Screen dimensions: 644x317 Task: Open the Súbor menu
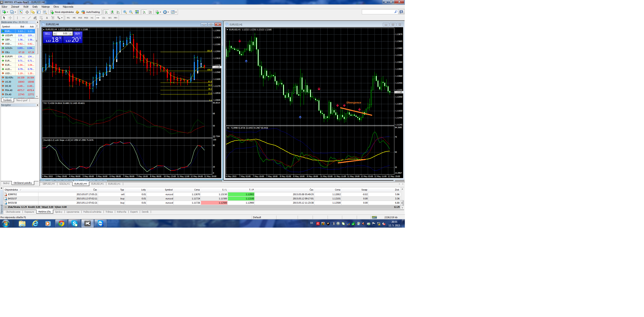coord(4,7)
